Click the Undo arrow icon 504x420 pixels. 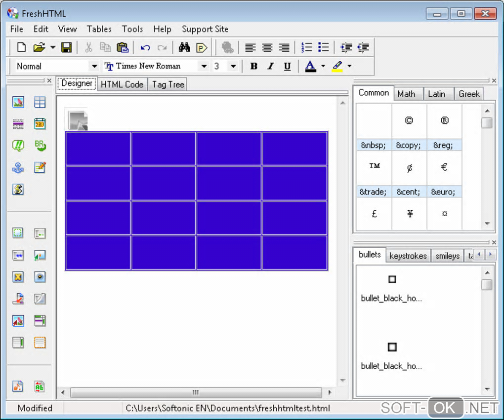click(145, 47)
